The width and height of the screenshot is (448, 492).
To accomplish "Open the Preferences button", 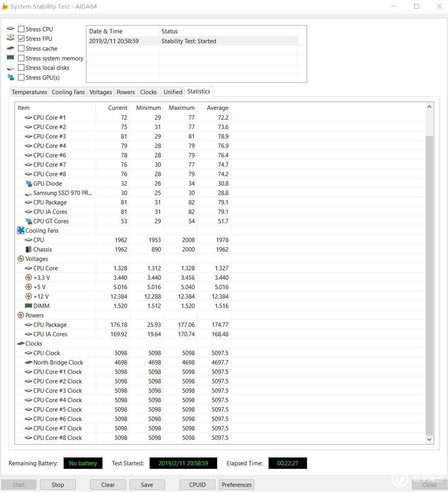I will (x=237, y=485).
